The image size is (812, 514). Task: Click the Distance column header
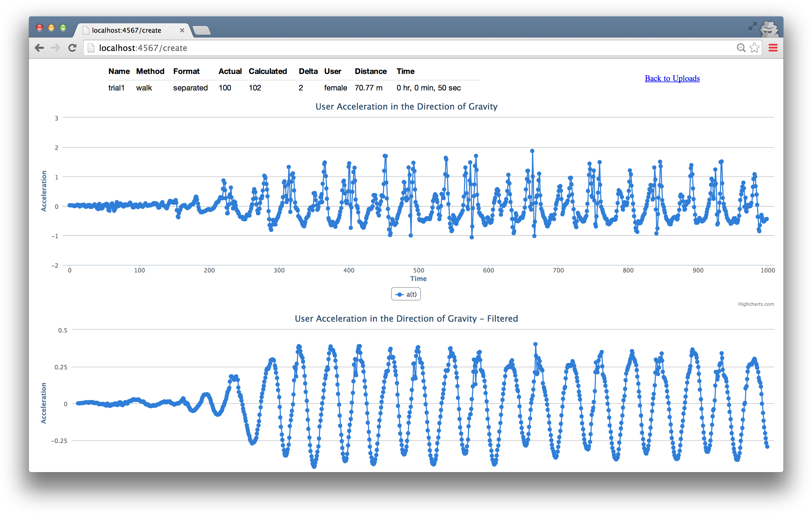click(370, 71)
